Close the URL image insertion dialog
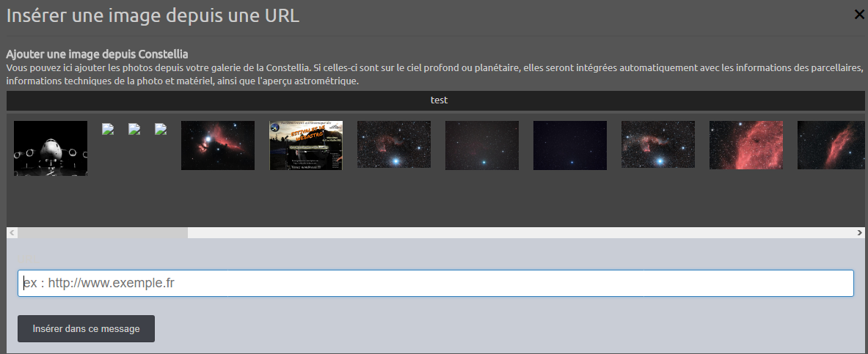Screen dimensions: 868x354 pyautogui.click(x=859, y=15)
